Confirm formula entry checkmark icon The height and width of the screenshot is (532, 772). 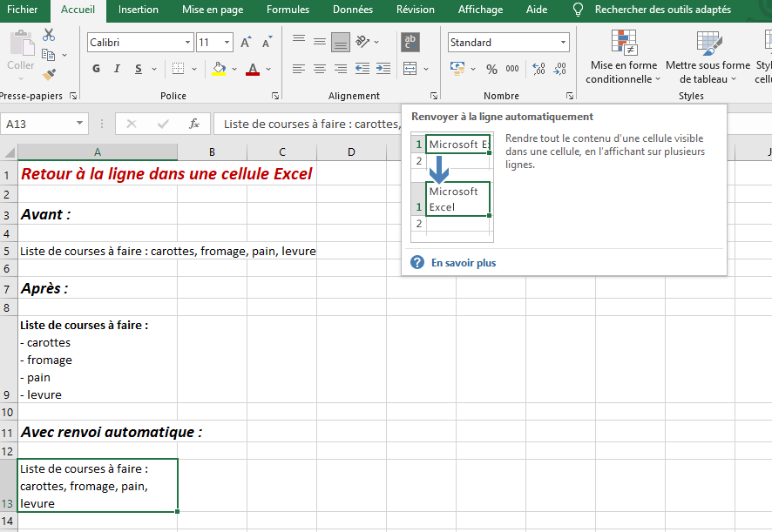pos(163,124)
